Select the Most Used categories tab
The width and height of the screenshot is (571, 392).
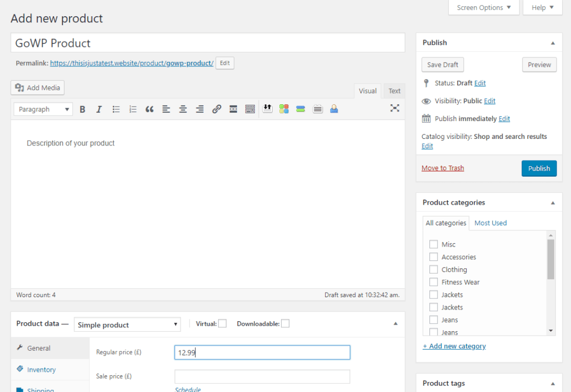point(491,223)
